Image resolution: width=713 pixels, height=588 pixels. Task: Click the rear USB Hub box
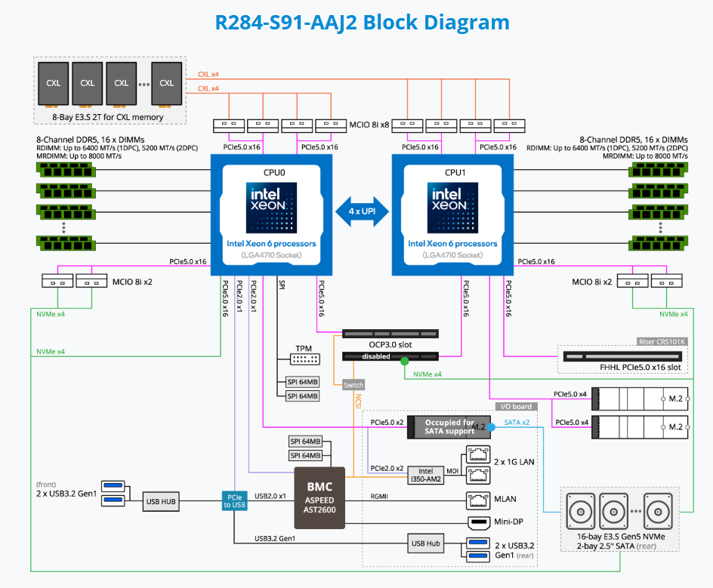426,542
